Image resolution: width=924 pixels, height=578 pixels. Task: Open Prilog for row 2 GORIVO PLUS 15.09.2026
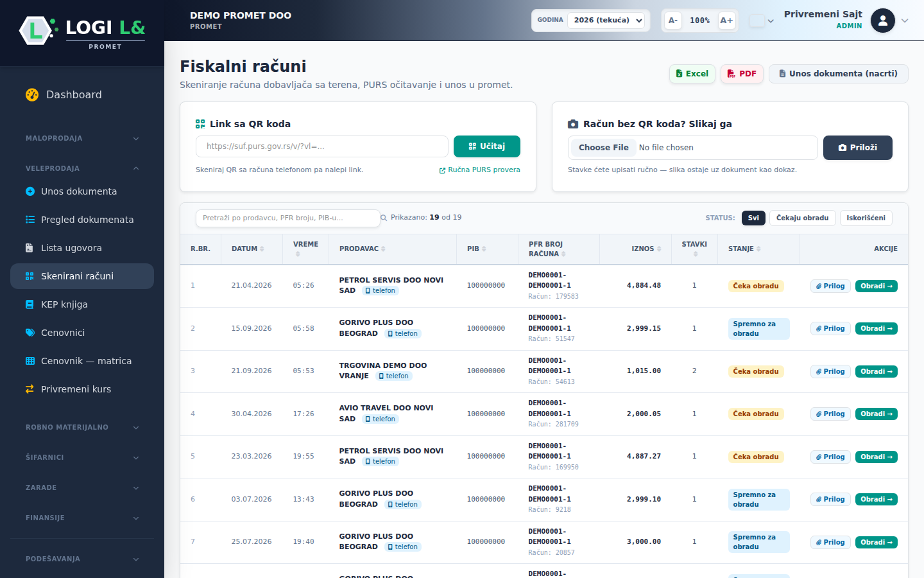point(830,329)
